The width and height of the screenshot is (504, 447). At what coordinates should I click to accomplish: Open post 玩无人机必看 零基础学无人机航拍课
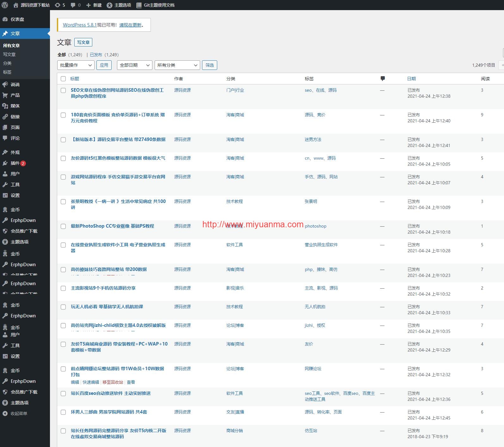click(x=107, y=307)
